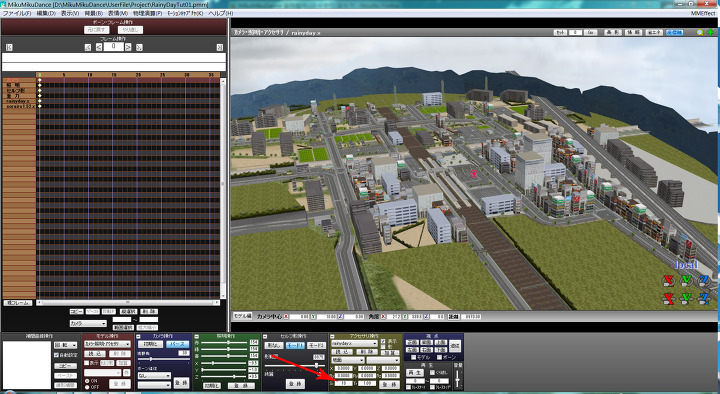Toggle the accessory 表示 display checkbox

[x=383, y=342]
